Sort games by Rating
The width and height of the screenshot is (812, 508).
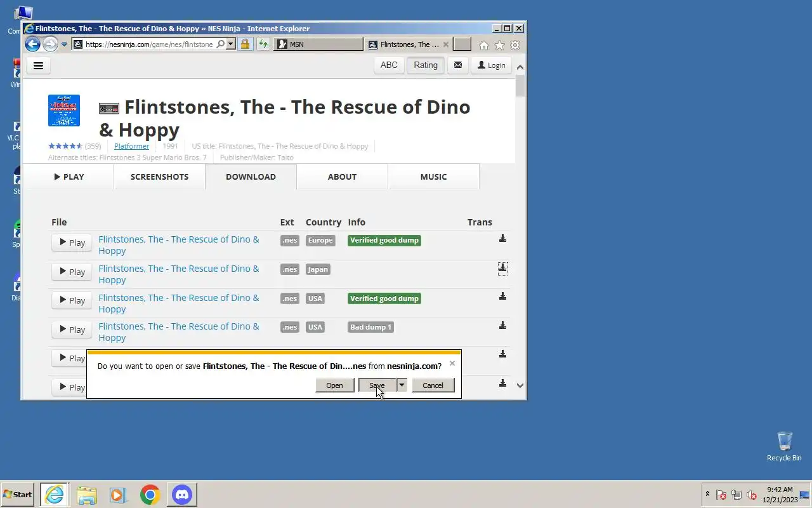coord(426,65)
